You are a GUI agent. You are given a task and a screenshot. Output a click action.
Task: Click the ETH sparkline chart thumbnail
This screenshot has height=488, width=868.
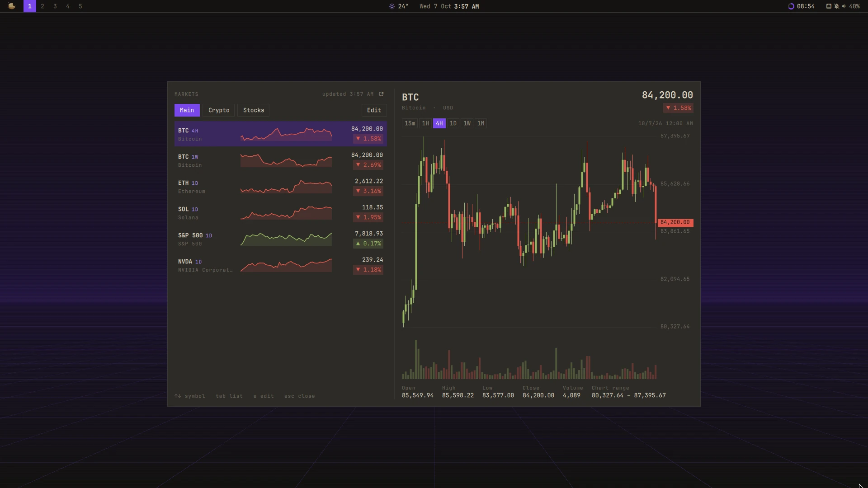point(286,187)
